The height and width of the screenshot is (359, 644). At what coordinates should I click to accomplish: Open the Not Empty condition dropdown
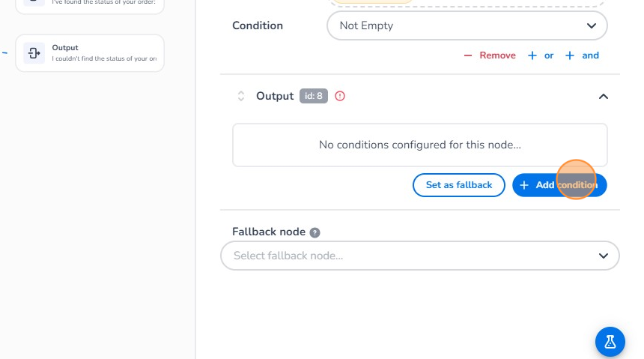point(467,25)
